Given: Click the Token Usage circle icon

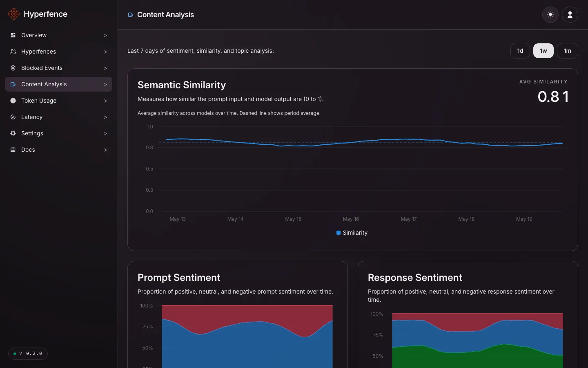Looking at the screenshot, I should click(x=13, y=101).
